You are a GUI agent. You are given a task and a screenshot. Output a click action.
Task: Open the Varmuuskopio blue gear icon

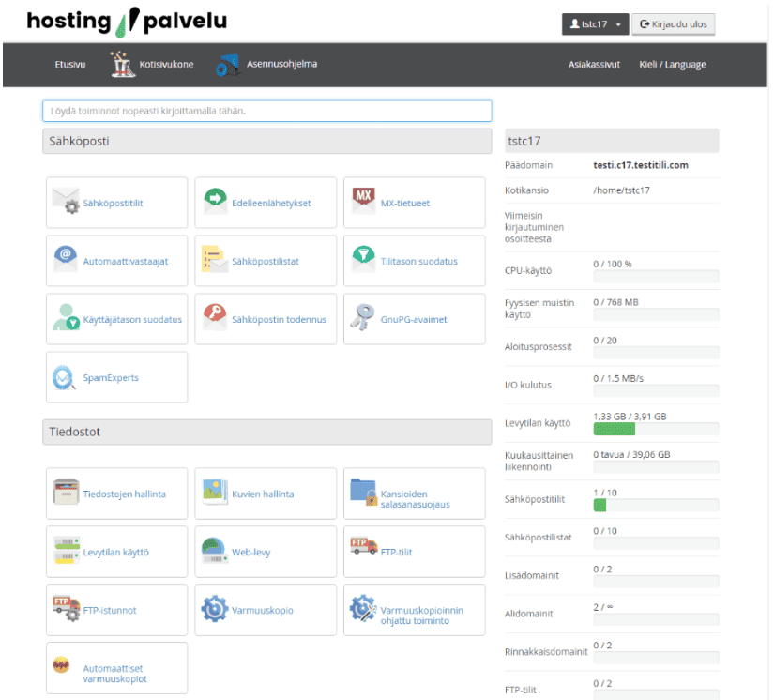[x=215, y=608]
